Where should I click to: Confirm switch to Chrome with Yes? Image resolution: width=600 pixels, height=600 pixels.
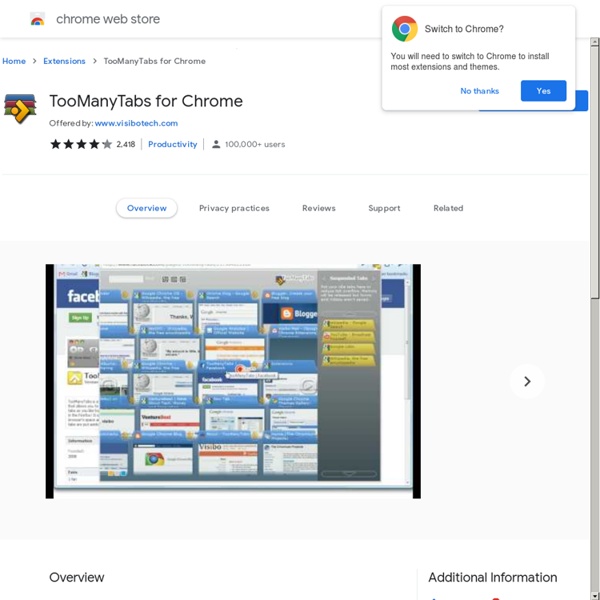click(x=543, y=91)
